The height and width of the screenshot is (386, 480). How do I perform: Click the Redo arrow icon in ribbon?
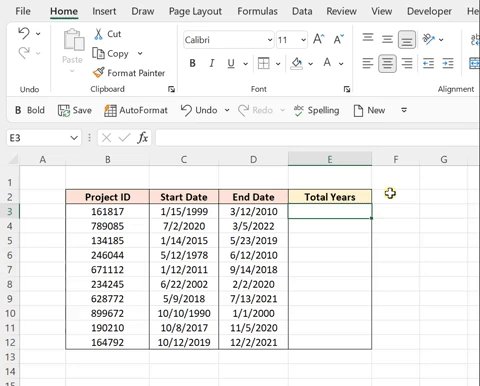[24, 53]
